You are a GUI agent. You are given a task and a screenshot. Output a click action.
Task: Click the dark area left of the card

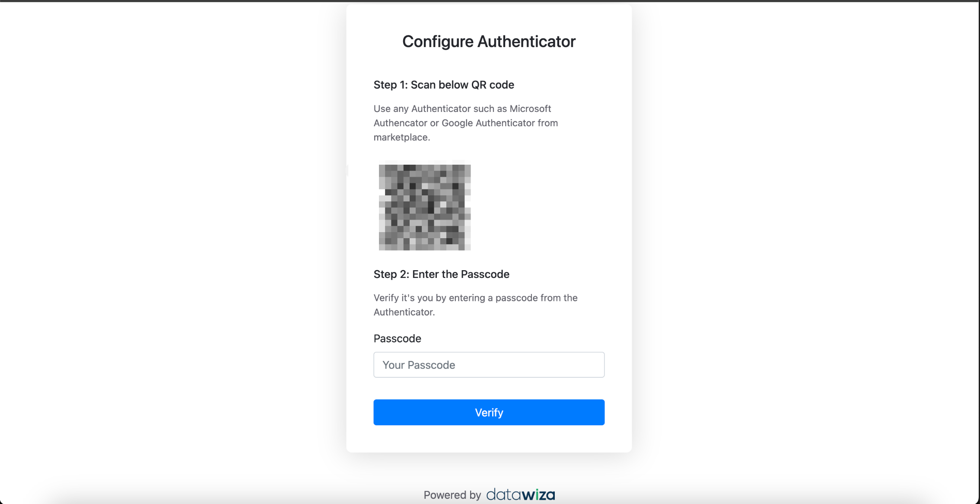(x=173, y=216)
